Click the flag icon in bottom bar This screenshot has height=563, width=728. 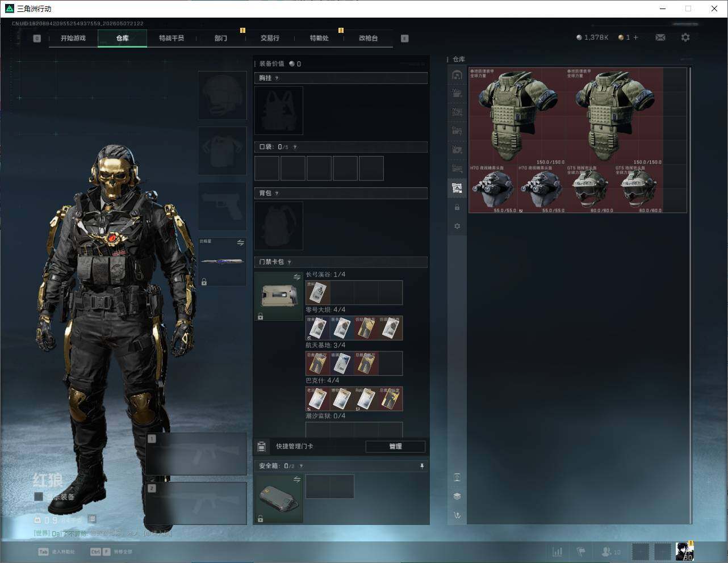click(x=581, y=552)
